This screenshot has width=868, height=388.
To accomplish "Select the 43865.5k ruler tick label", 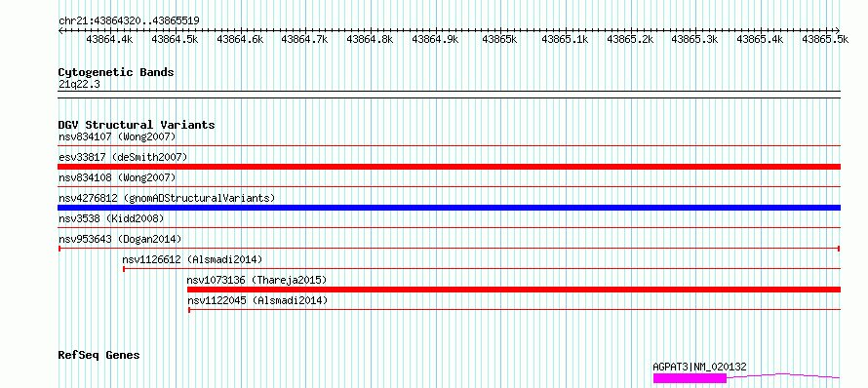I will point(825,39).
